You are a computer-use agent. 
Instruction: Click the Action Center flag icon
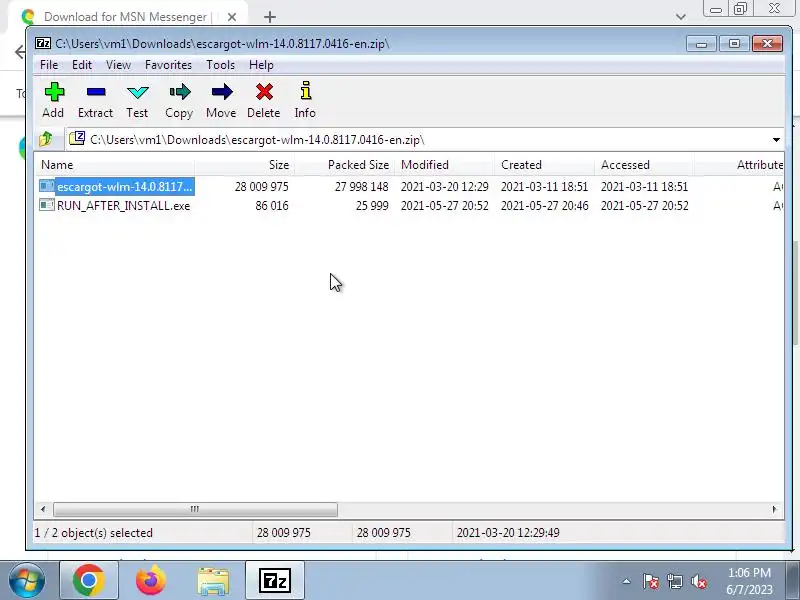point(651,581)
